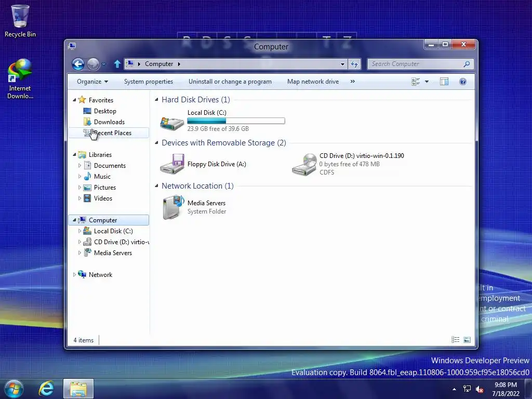Open Desktop under Favorites
Screen dimensions: 532x399
click(105, 111)
